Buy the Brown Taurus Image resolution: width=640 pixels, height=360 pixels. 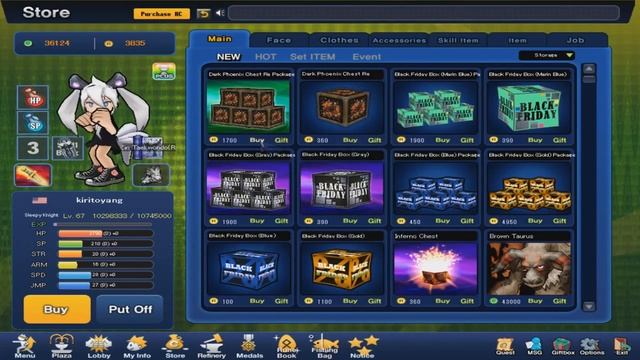coord(535,301)
